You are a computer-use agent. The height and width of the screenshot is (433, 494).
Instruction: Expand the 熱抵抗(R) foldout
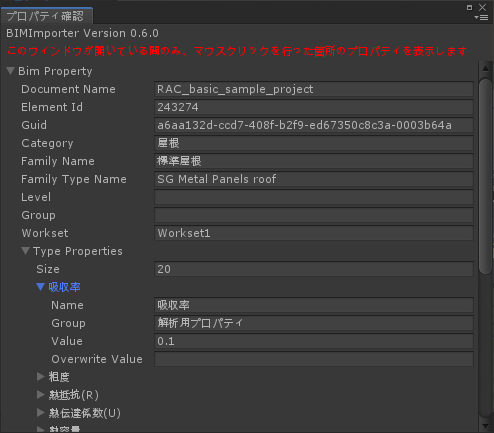[41, 395]
